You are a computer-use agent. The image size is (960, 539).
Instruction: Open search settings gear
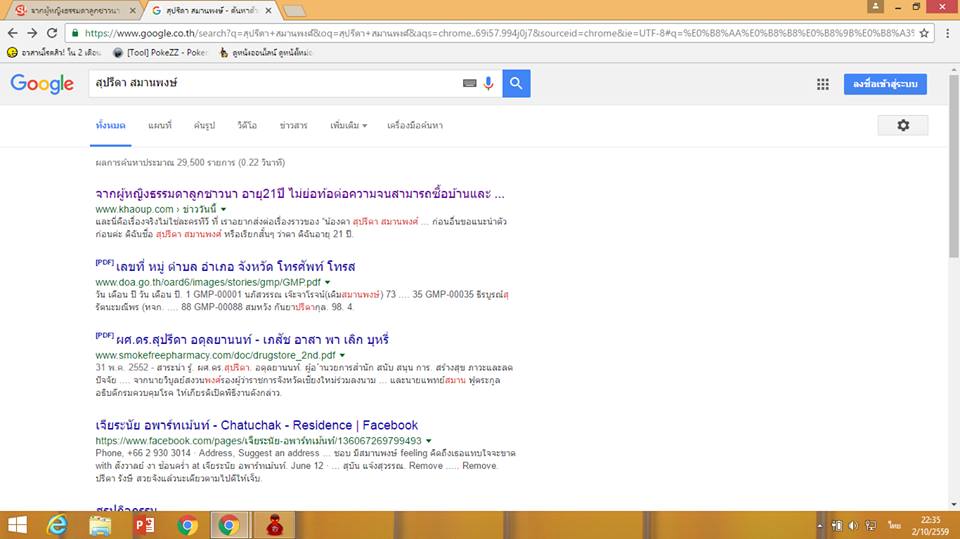[903, 125]
